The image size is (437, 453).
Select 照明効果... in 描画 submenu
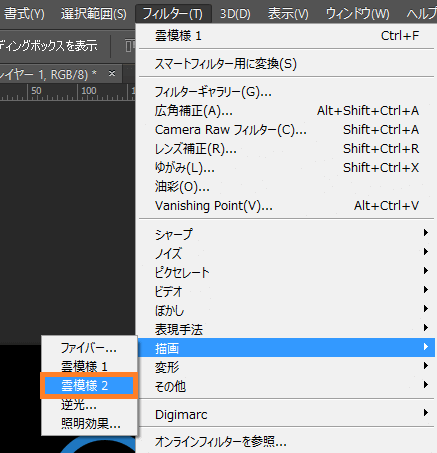click(x=89, y=424)
